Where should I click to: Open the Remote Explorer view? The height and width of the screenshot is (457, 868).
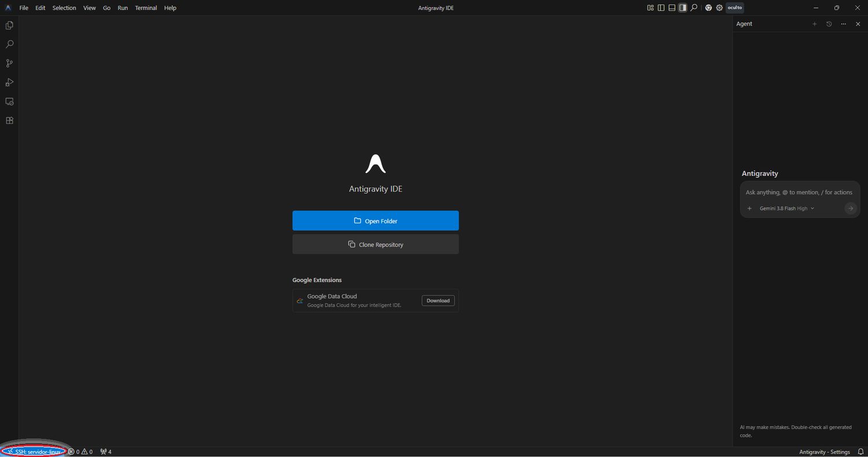point(9,102)
